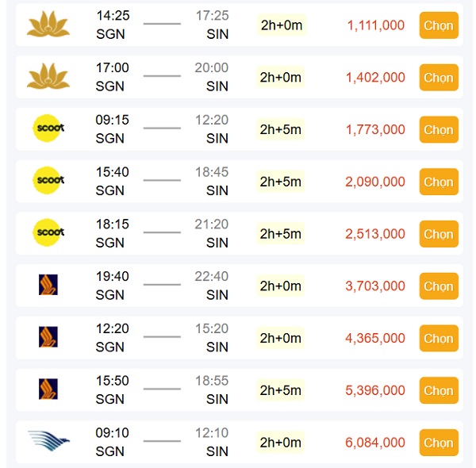Click Vietnam Airlines lotus logo for 14:25 flight
This screenshot has width=476, height=468.
[x=48, y=24]
